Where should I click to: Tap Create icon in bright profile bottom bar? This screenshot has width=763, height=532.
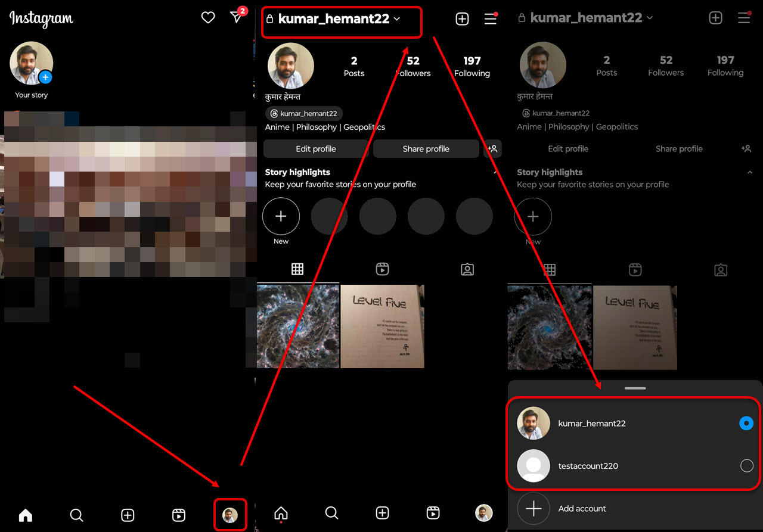(x=383, y=512)
